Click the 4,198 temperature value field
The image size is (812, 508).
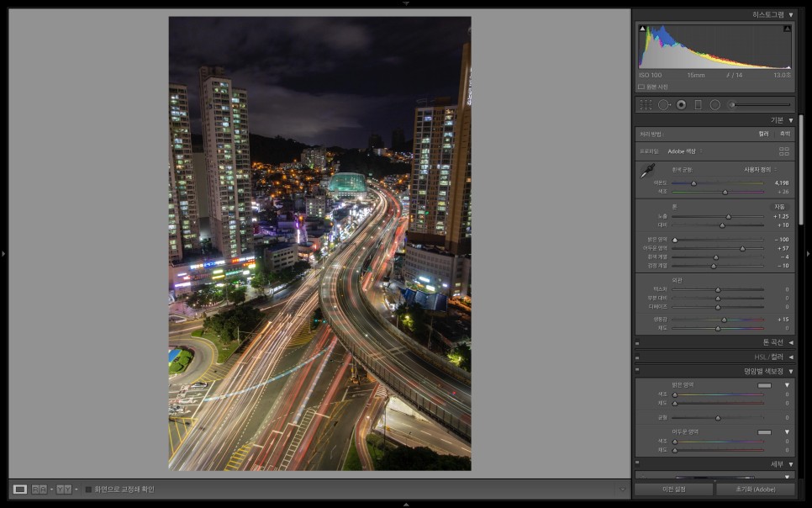pyautogui.click(x=782, y=183)
